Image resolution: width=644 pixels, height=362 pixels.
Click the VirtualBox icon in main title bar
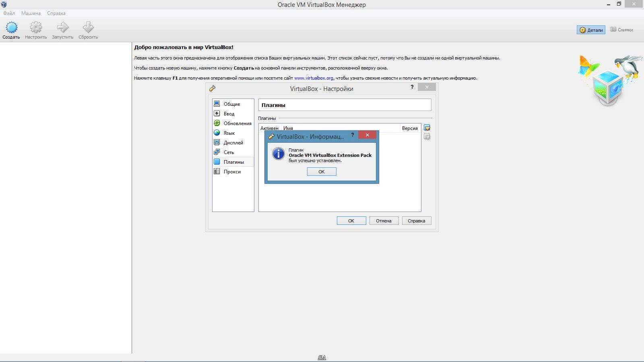4,4
